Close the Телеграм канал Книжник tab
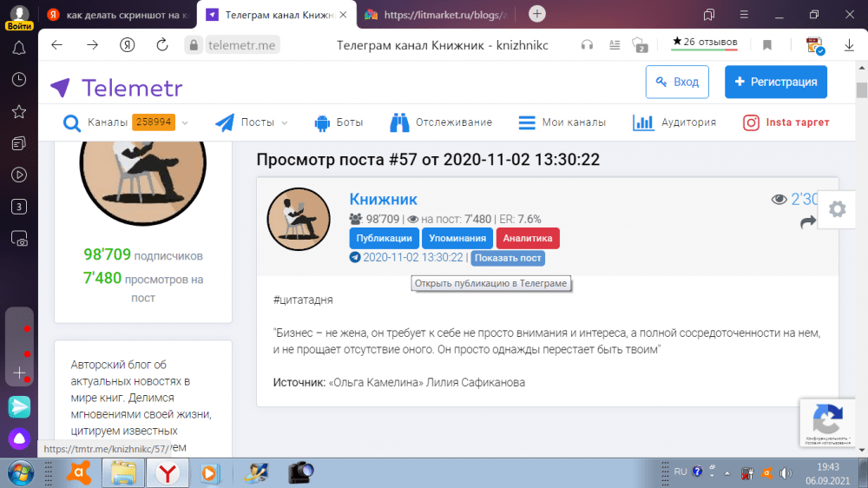This screenshot has height=488, width=868. (x=343, y=15)
